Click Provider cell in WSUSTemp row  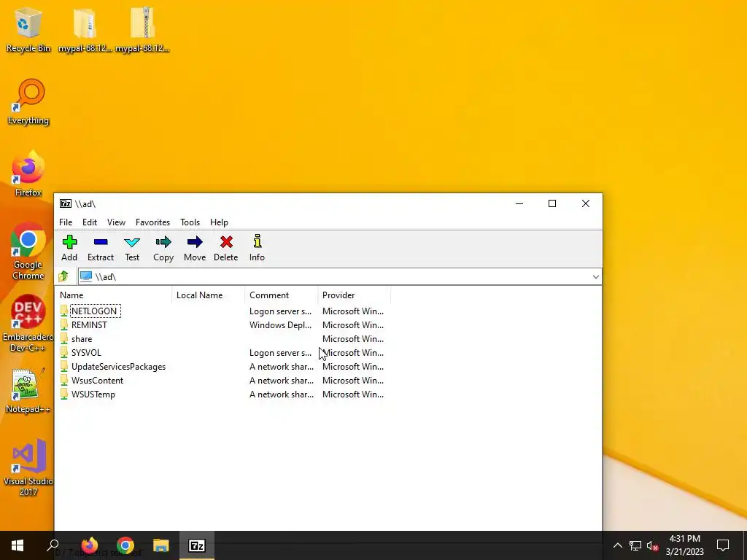pos(353,394)
